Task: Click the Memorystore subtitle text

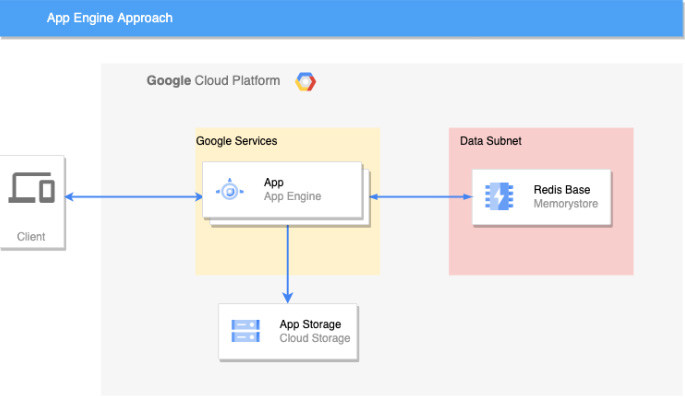Action: click(x=566, y=204)
